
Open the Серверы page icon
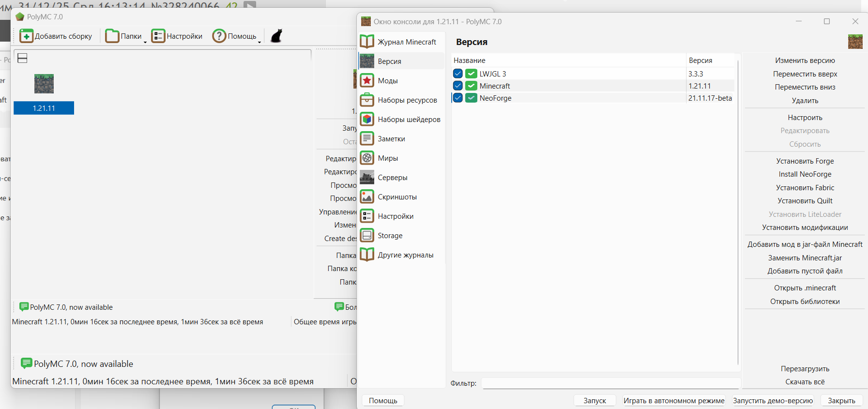(367, 177)
